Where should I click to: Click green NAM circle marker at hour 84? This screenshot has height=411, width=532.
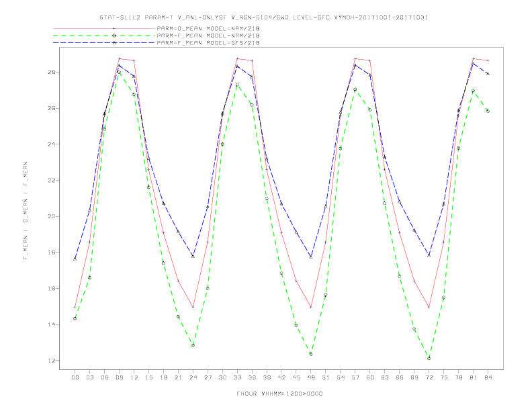[x=488, y=111]
